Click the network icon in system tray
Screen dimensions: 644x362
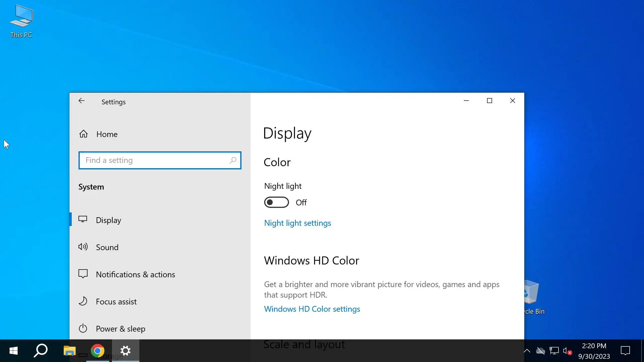point(554,351)
